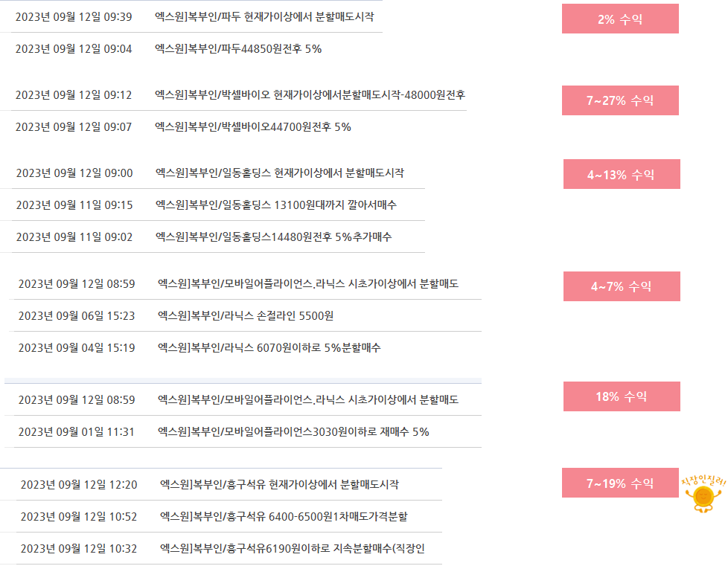Open the 파두44850원전후 5% message
The width and height of the screenshot is (728, 566).
pyautogui.click(x=238, y=48)
